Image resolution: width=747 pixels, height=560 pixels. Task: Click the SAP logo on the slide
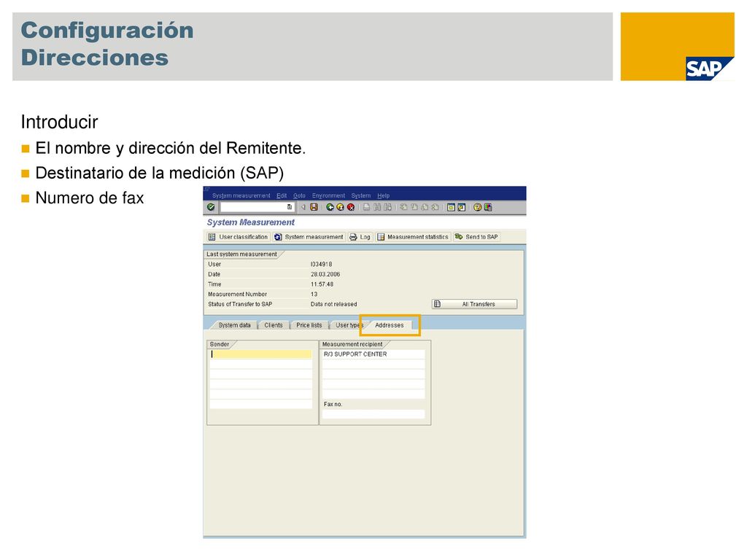pos(709,69)
